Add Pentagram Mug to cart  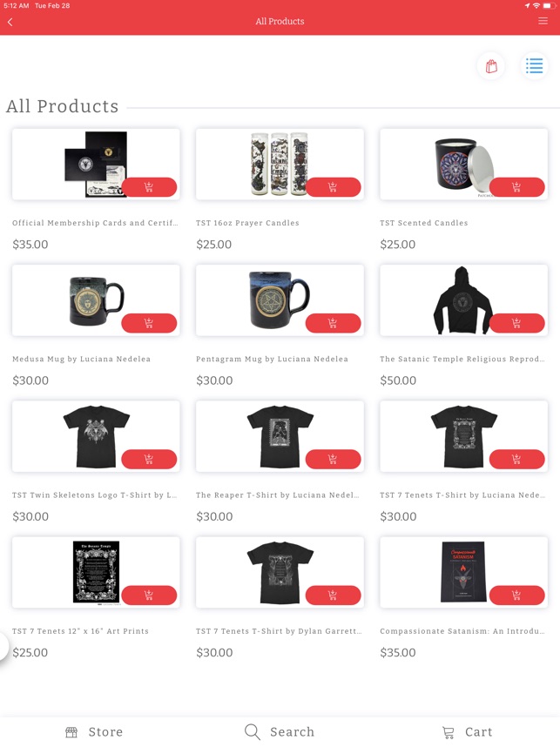coord(333,323)
